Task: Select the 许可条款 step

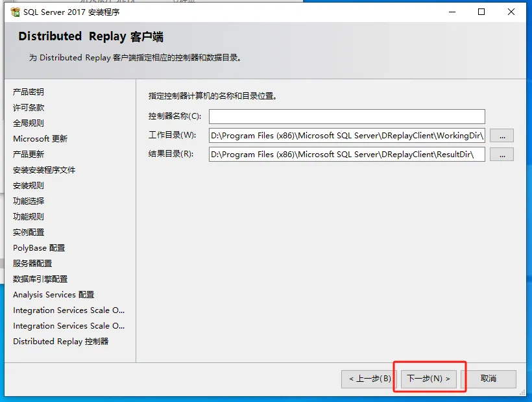Action: pyautogui.click(x=29, y=108)
